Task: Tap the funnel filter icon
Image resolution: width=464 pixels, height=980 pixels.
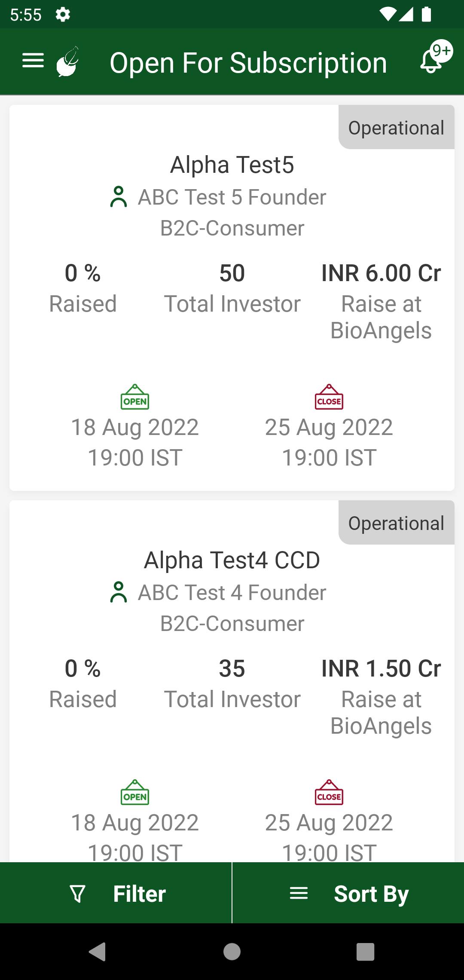Action: point(77,894)
